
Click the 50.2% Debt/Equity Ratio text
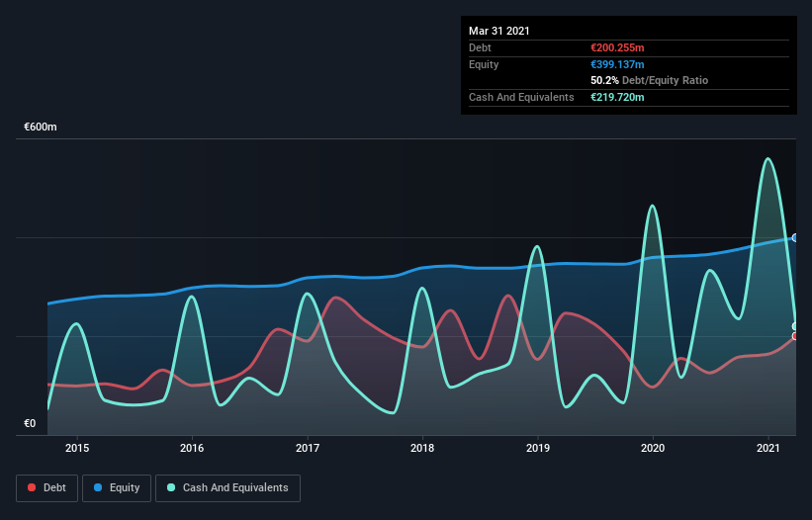pos(650,81)
